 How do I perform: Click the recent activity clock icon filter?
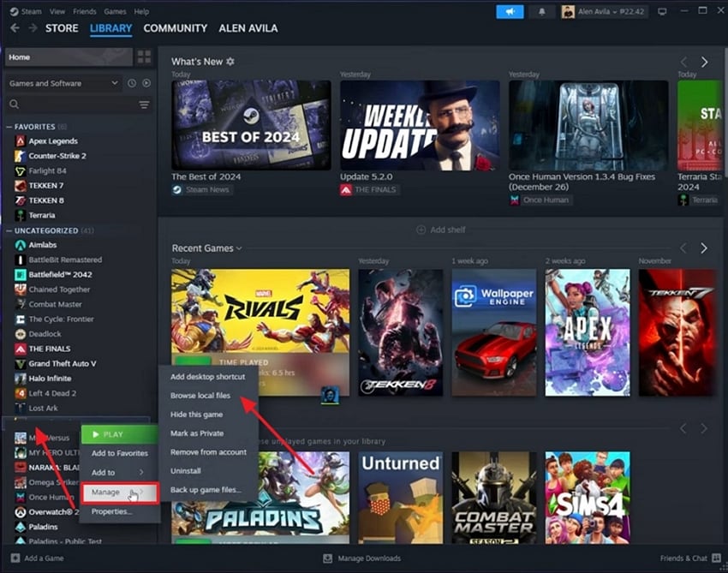(132, 83)
